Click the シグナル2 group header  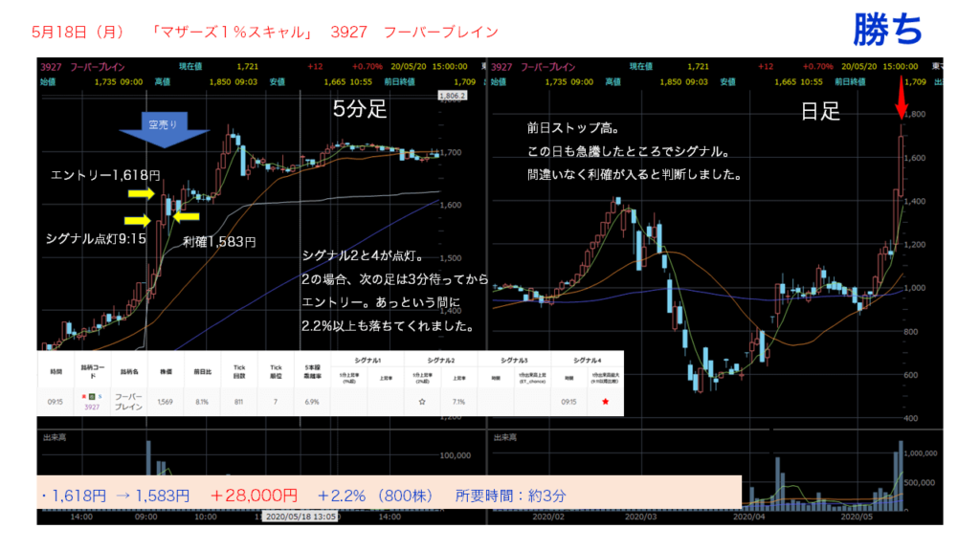tap(440, 361)
